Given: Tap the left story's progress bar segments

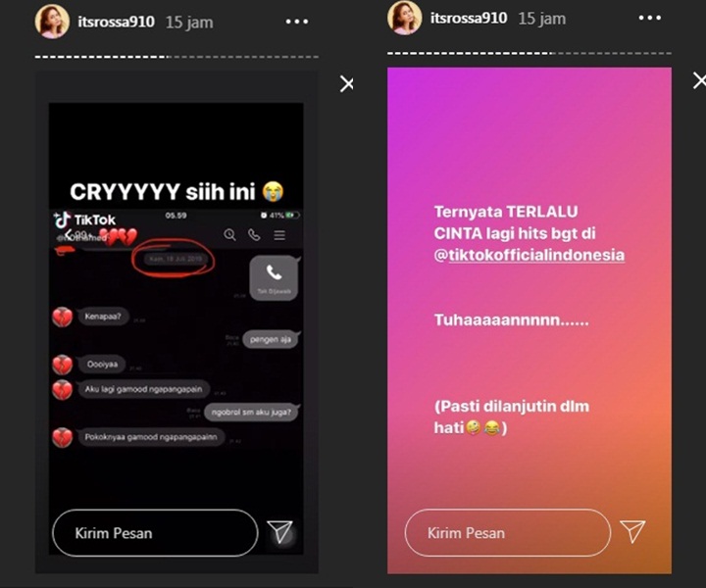Looking at the screenshot, I should click(x=176, y=57).
